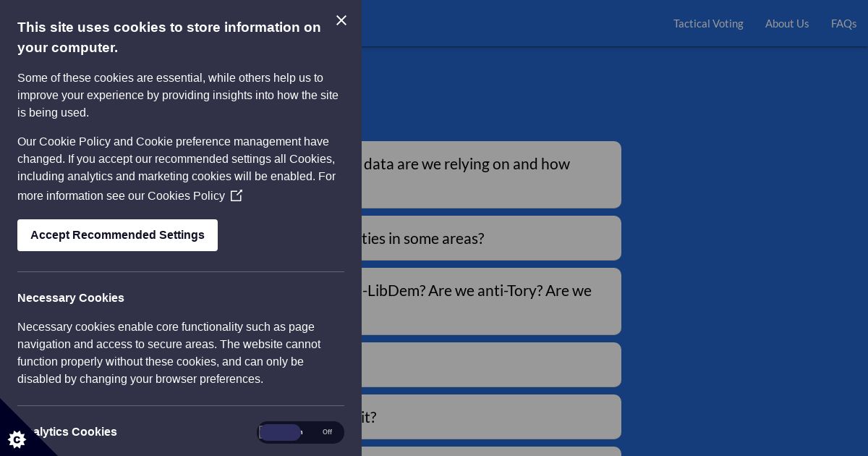Click the cookie panel title text
Screen dimensions: 868x456
[x=169, y=38]
